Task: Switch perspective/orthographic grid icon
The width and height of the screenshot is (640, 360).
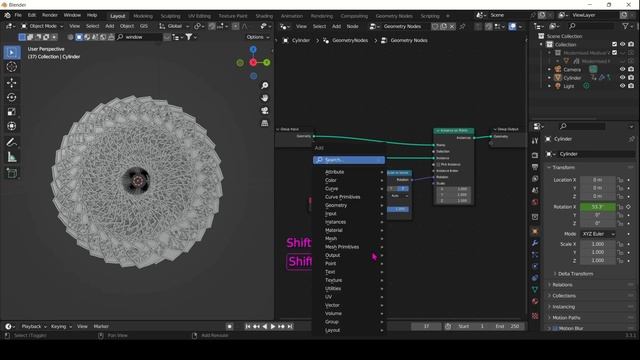Action: coord(265,123)
